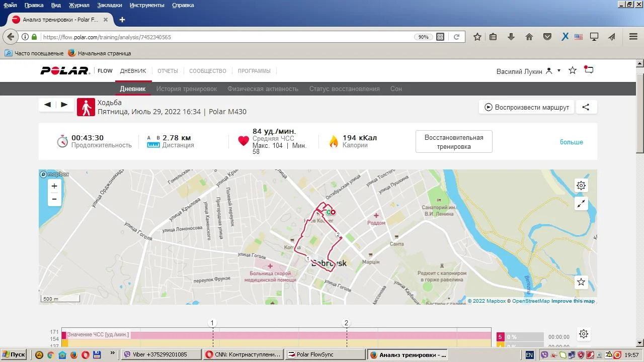
Task: Click the share icon next to route playback
Action: [x=586, y=107]
